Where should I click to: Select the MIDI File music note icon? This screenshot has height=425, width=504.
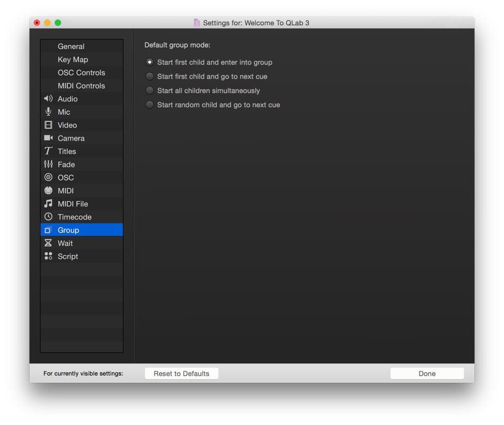coord(48,204)
